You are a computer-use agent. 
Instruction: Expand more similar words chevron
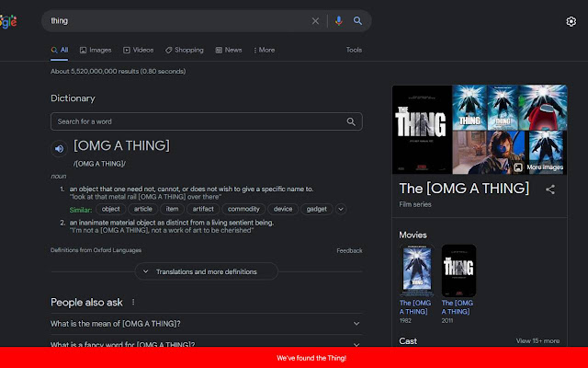(341, 209)
